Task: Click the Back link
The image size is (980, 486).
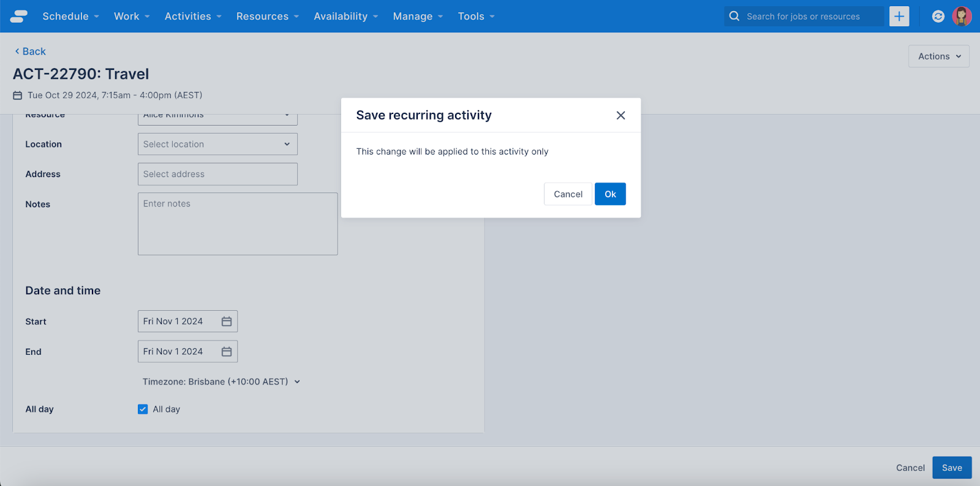Action: pos(31,51)
